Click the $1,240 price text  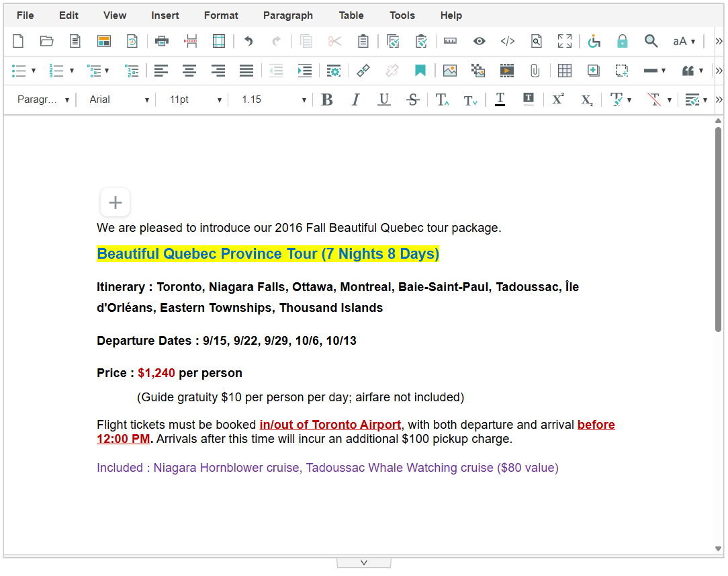156,373
